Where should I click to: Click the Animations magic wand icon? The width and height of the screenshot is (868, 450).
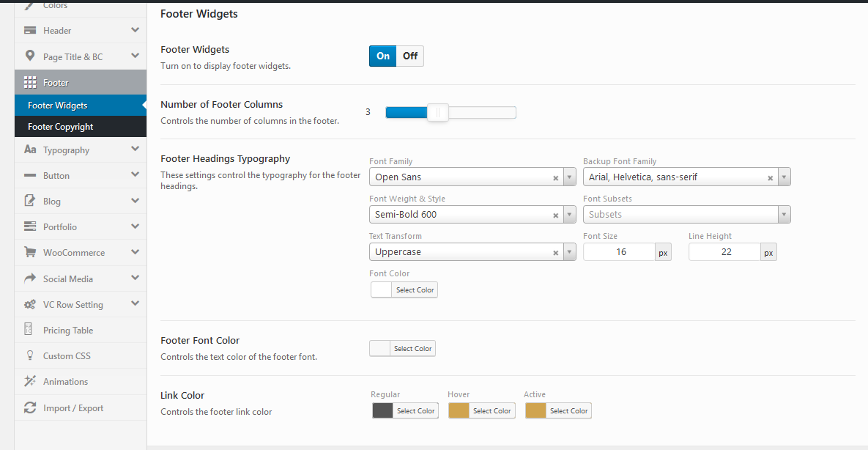(30, 381)
